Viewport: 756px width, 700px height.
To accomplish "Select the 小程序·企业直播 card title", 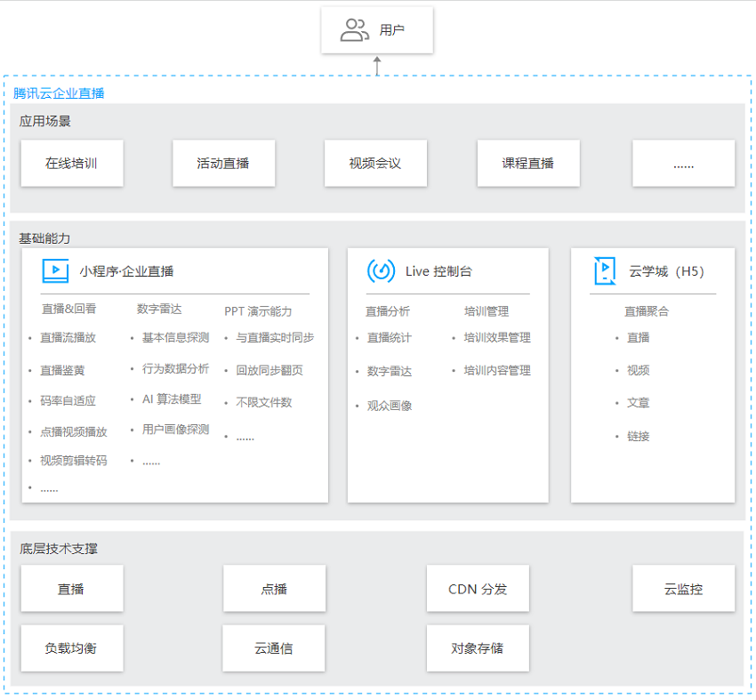I will [x=126, y=271].
